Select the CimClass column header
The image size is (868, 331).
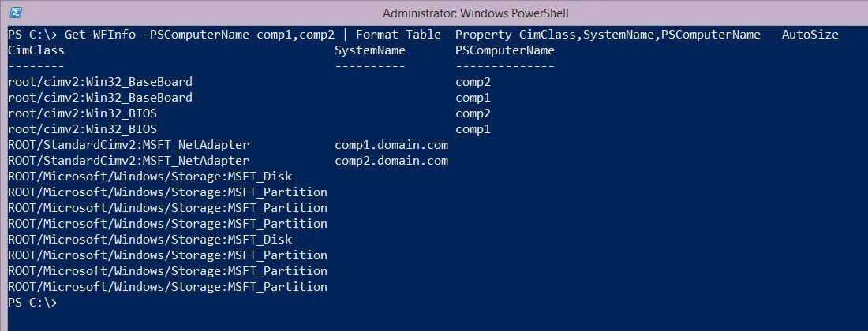click(x=36, y=50)
